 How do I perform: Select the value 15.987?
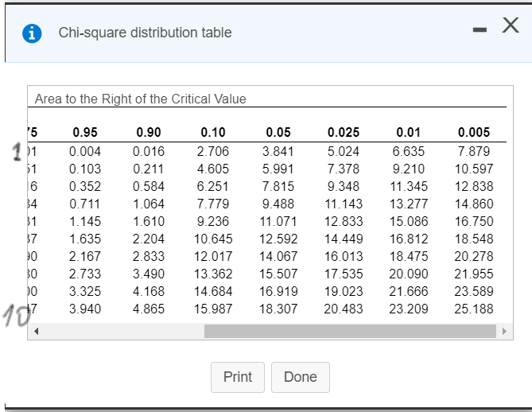[213, 309]
